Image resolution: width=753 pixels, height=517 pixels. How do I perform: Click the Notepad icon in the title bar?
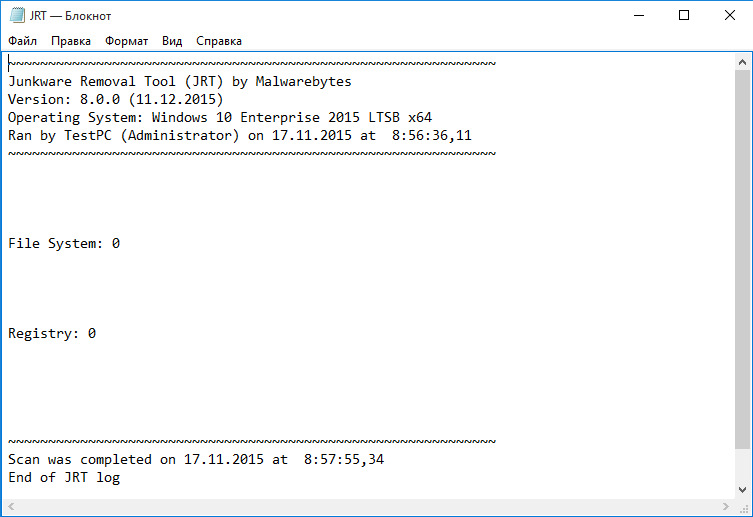click(15, 16)
